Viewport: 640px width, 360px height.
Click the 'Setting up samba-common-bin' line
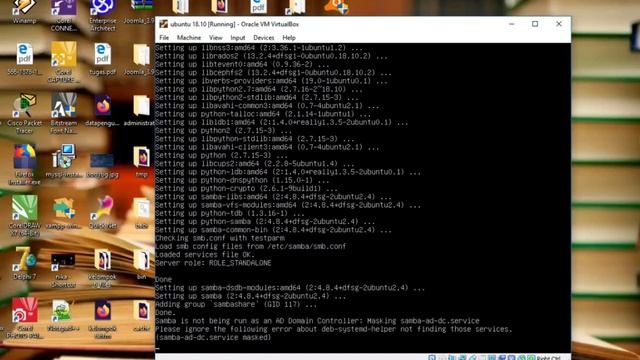click(x=273, y=230)
